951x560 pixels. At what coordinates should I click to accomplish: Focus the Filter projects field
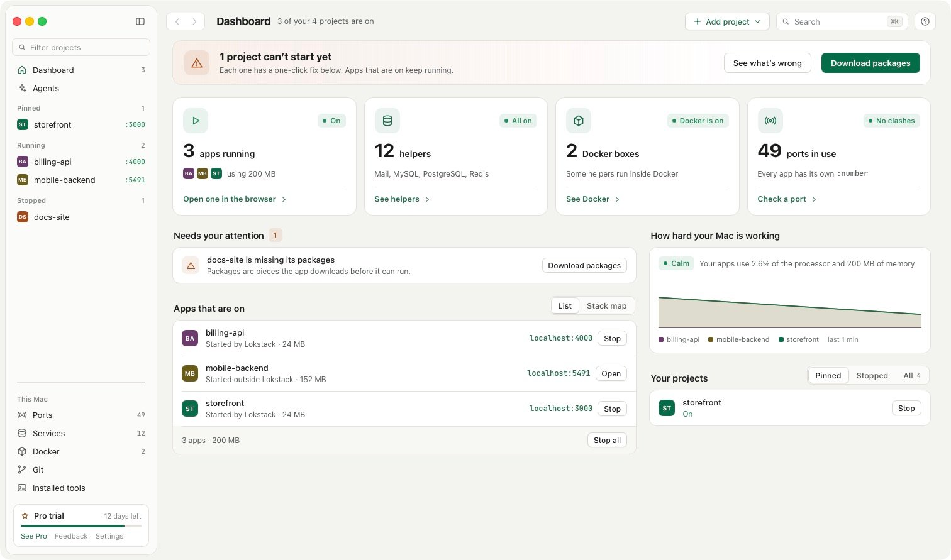coord(81,47)
